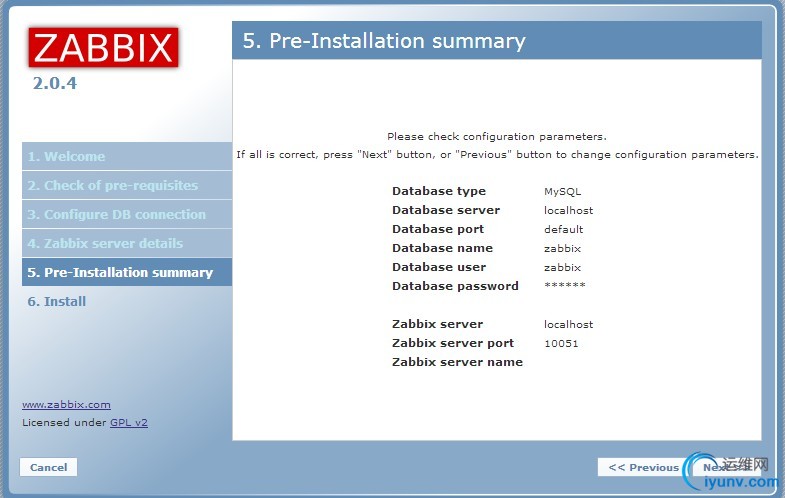This screenshot has width=785, height=498.
Task: Click the Database server localhost value
Action: (x=568, y=210)
